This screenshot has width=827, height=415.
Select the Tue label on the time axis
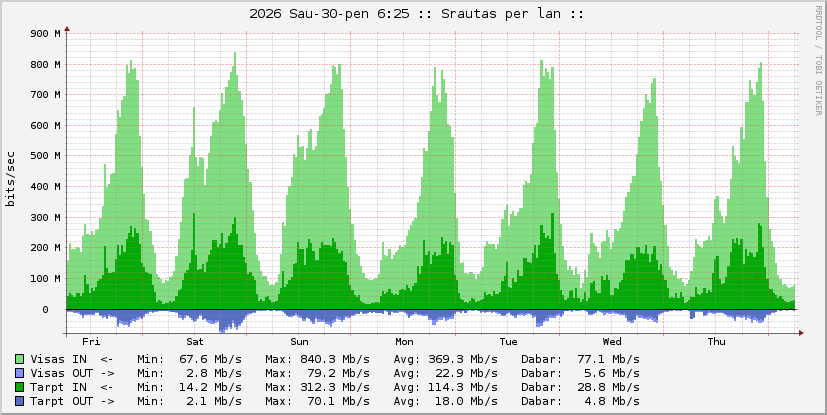[x=508, y=342]
